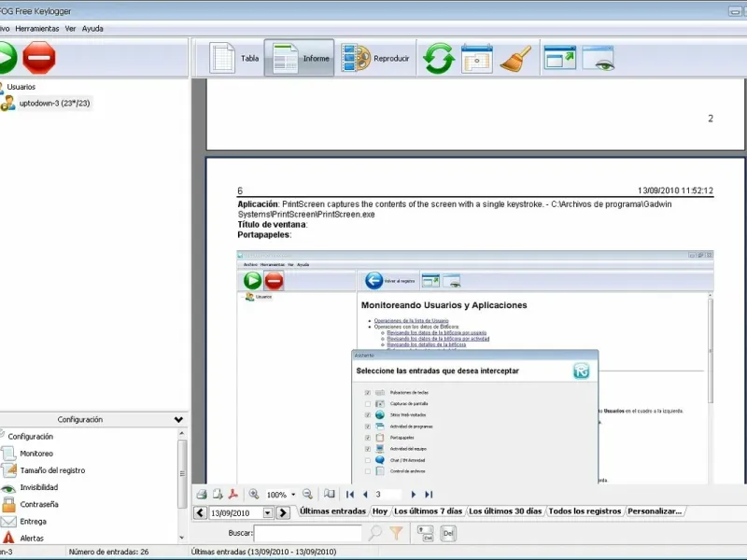Screen dimensions: 747x560
Task: Select the Informe view button
Action: pos(299,58)
